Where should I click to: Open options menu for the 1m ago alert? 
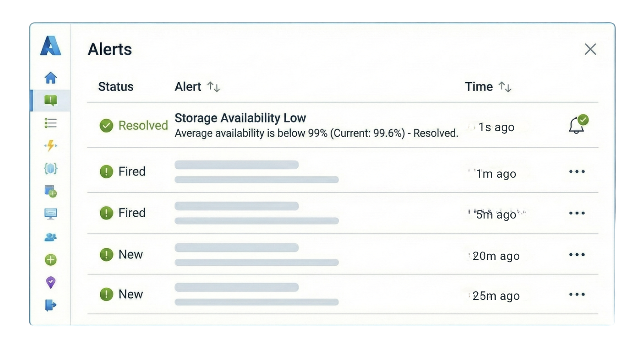click(x=577, y=171)
